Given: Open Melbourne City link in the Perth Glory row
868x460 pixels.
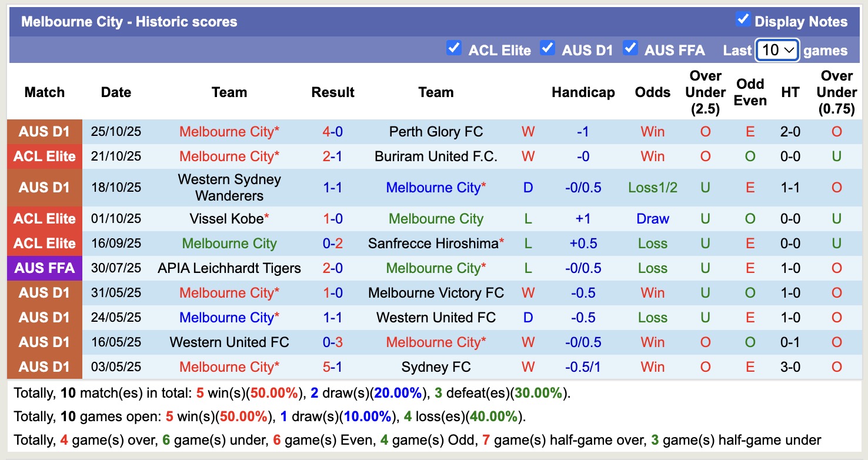Looking at the screenshot, I should (229, 131).
